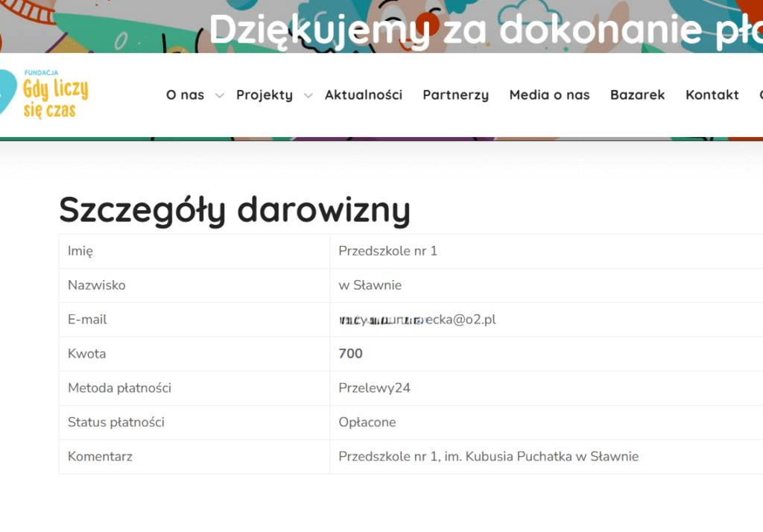Expand the chevron next to 'O nas'
Image resolution: width=763 pixels, height=532 pixels.
coord(219,95)
